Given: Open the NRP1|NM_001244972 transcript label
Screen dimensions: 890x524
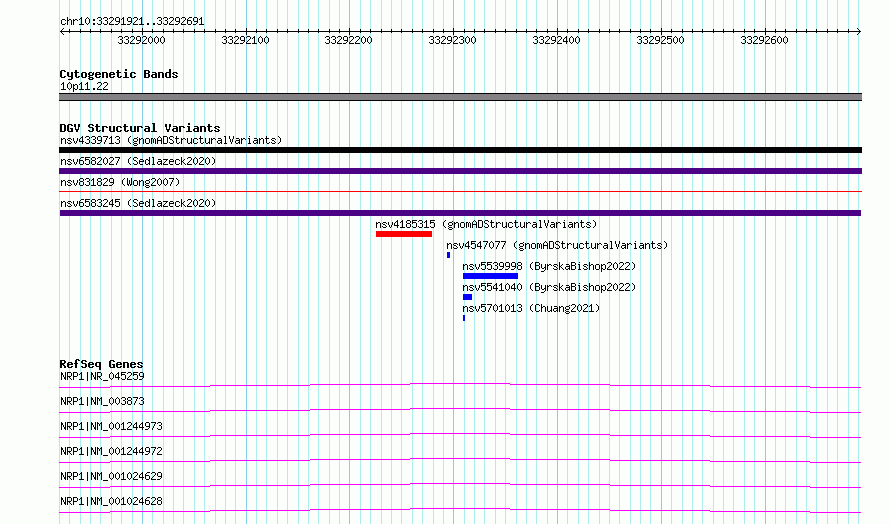Looking at the screenshot, I should tap(111, 451).
